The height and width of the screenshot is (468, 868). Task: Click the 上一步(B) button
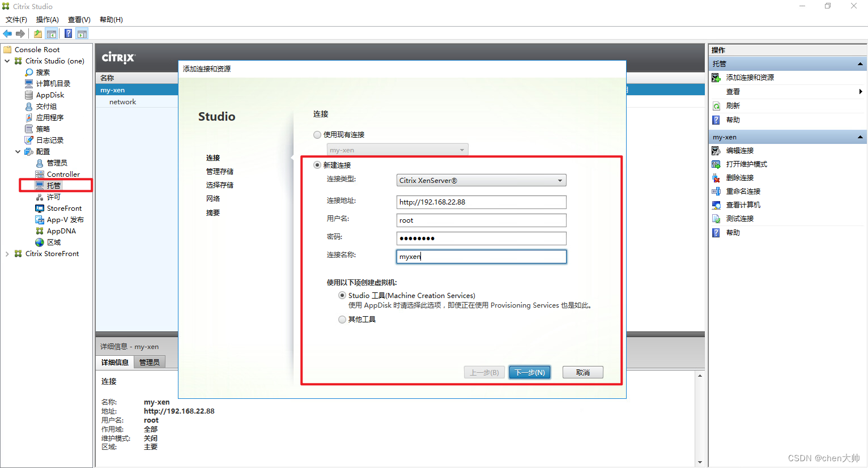(x=484, y=373)
